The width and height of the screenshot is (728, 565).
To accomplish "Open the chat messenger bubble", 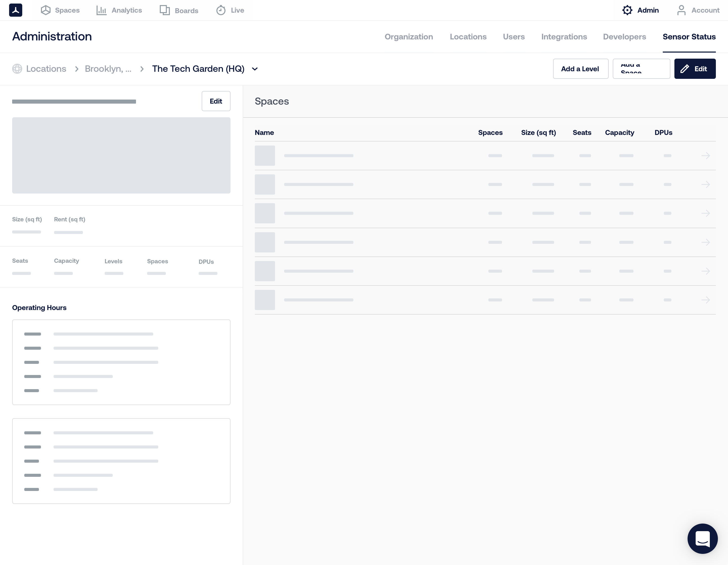I will point(702,538).
